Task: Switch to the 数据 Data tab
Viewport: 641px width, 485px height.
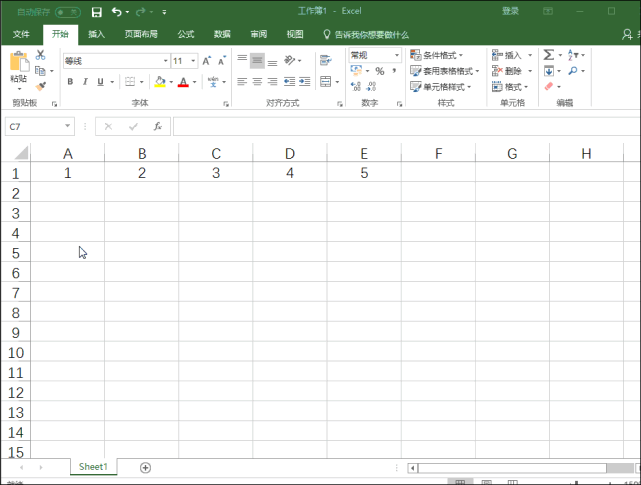Action: (x=222, y=34)
